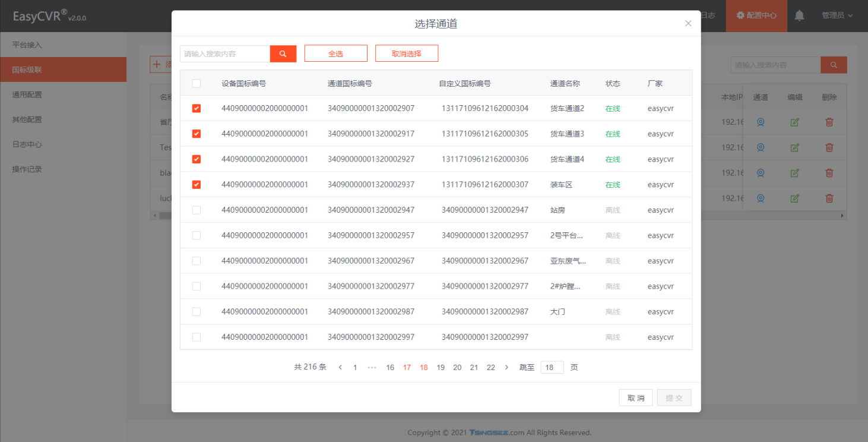Click green edit icon in second background row

coord(795,147)
